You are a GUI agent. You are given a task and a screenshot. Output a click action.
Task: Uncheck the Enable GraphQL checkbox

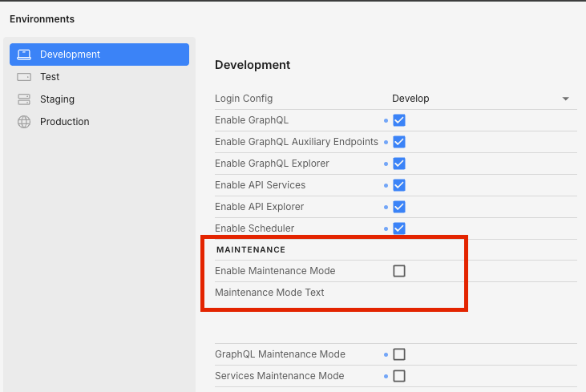point(399,120)
